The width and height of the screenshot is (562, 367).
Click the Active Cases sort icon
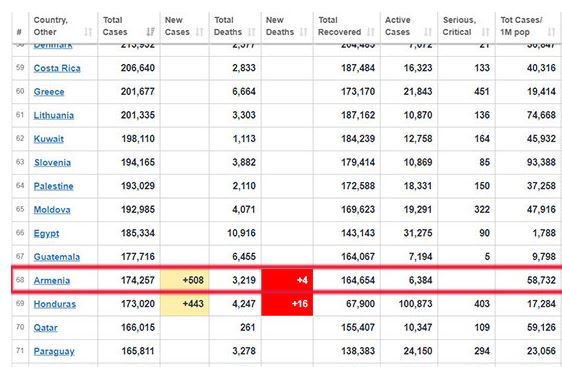click(428, 32)
